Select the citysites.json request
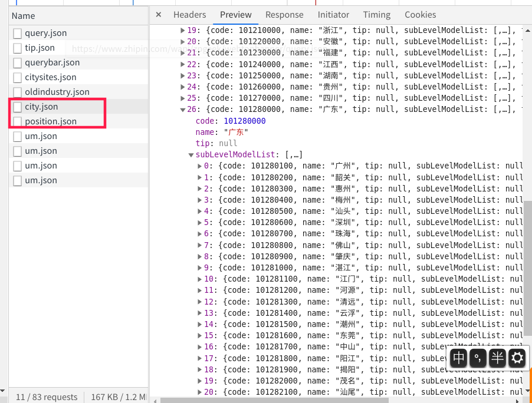532x403 pixels. point(51,77)
